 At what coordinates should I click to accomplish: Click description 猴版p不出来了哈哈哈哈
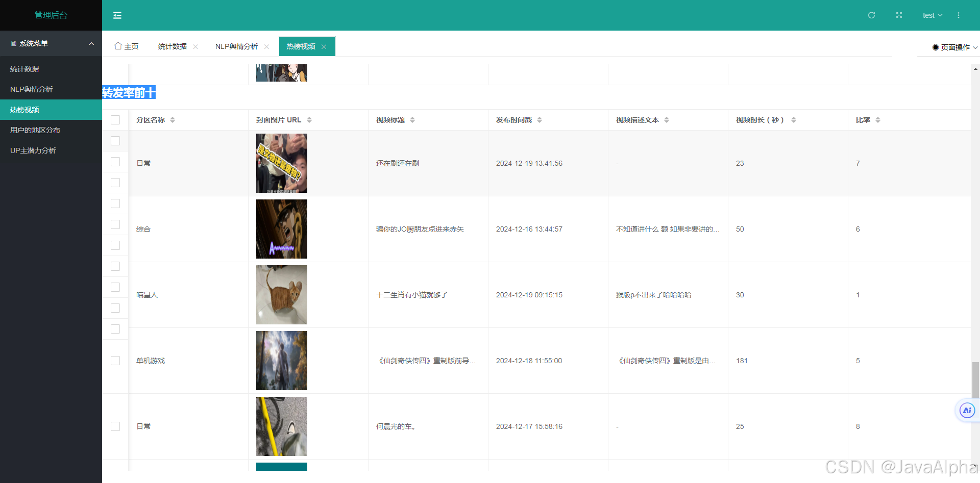pos(654,295)
